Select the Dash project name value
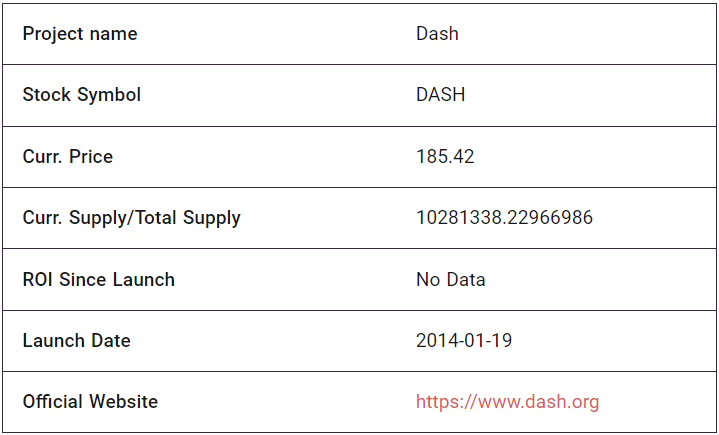 point(437,33)
